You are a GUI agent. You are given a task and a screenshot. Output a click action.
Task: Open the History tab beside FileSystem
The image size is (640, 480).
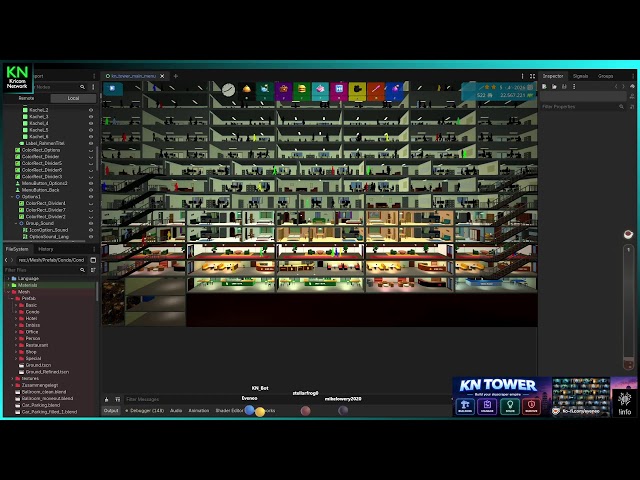[x=46, y=249]
